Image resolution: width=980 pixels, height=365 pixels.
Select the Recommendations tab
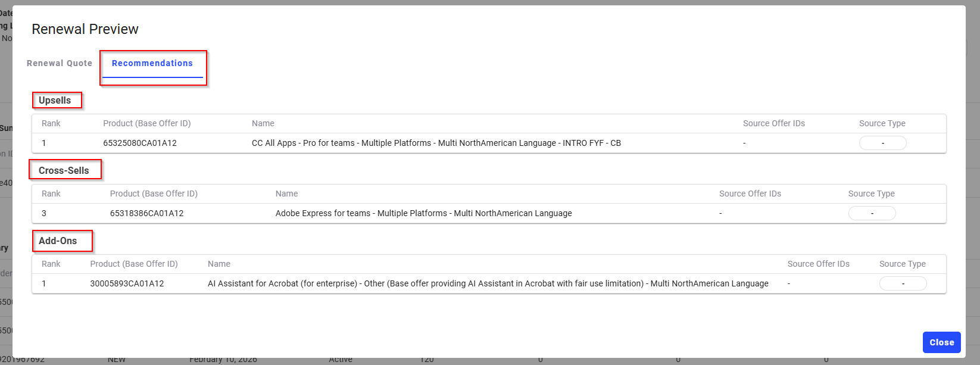(152, 63)
